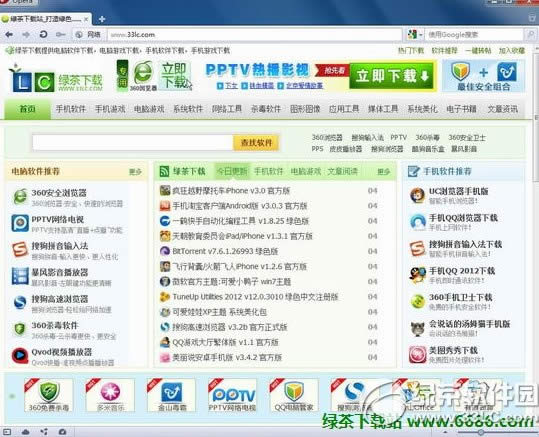
Task: Open a new tab with plus icon
Action: [x=102, y=19]
